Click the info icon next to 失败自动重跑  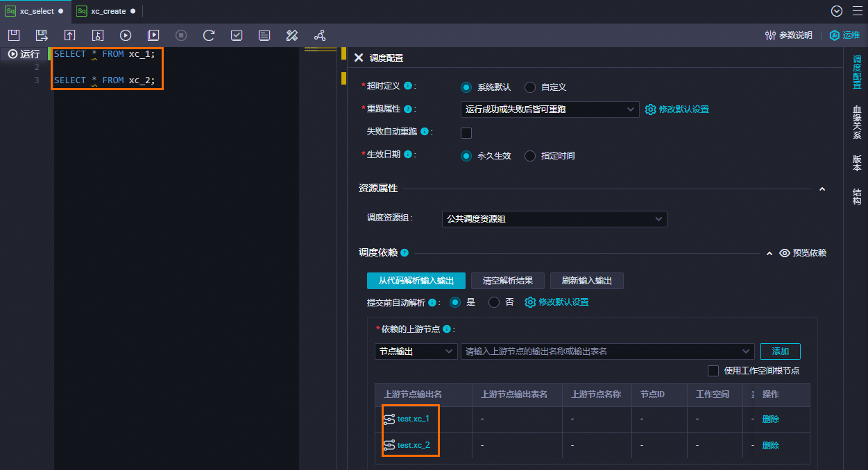425,131
